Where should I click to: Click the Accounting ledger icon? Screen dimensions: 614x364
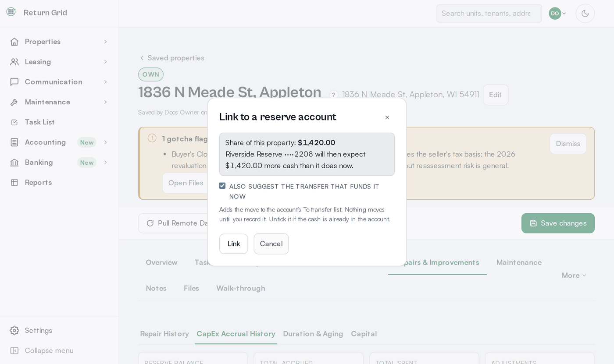pos(14,142)
